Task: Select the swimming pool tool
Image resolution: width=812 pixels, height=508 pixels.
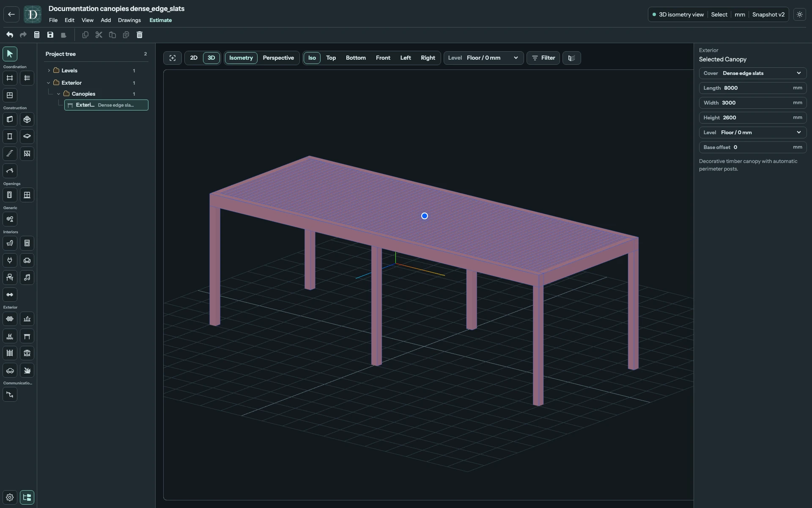Action: click(10, 336)
